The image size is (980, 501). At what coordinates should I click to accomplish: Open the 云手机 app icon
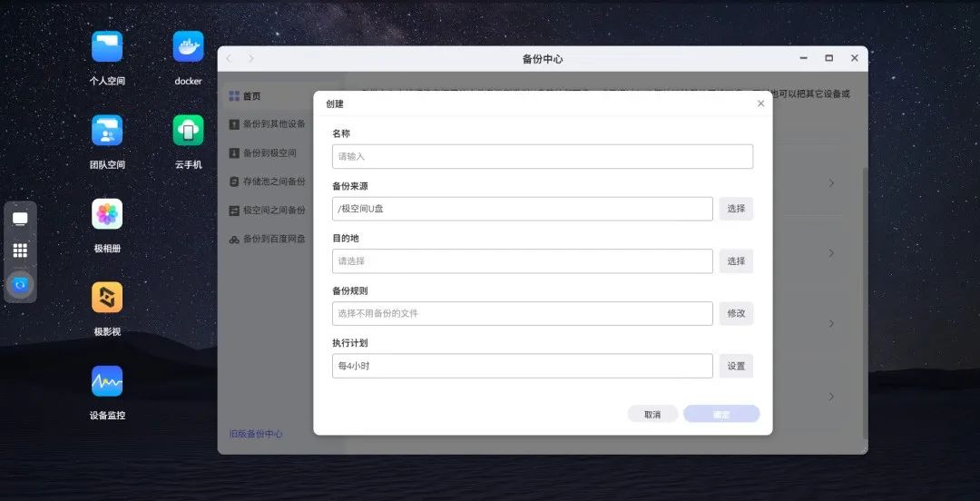(x=188, y=131)
